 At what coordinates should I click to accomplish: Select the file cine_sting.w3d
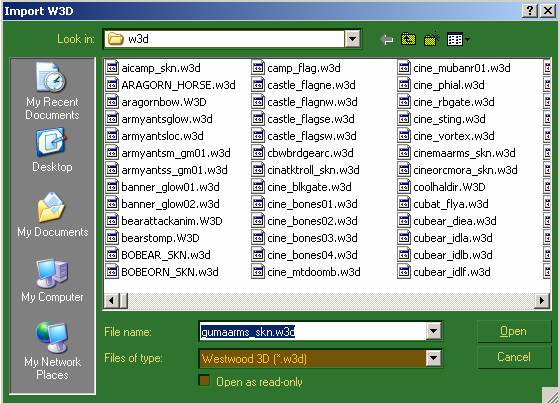(442, 119)
